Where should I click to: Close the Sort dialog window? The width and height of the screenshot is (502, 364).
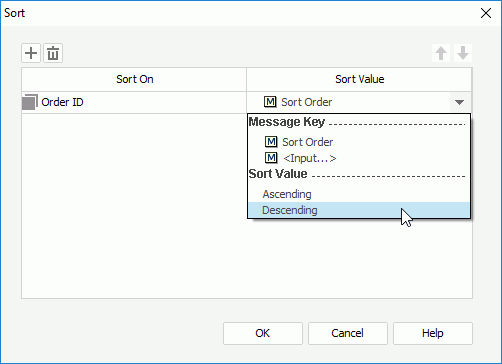tap(486, 13)
